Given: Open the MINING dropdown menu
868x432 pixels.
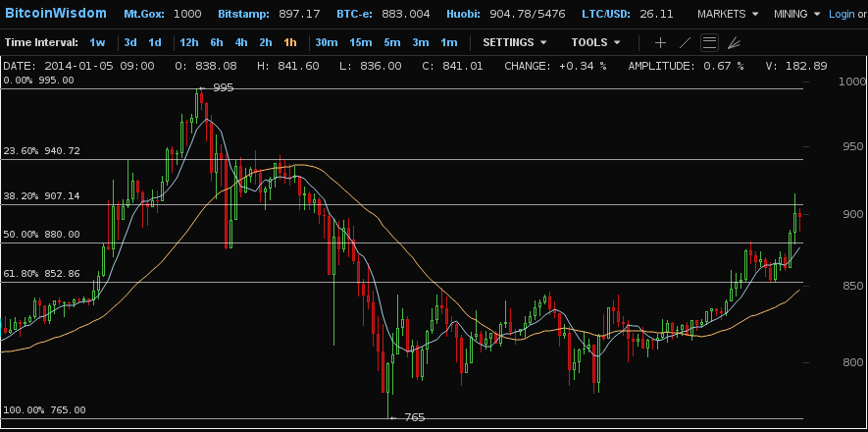Looking at the screenshot, I should [x=797, y=14].
